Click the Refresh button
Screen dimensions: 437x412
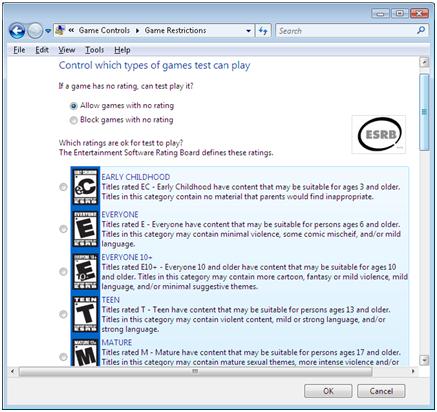263,31
